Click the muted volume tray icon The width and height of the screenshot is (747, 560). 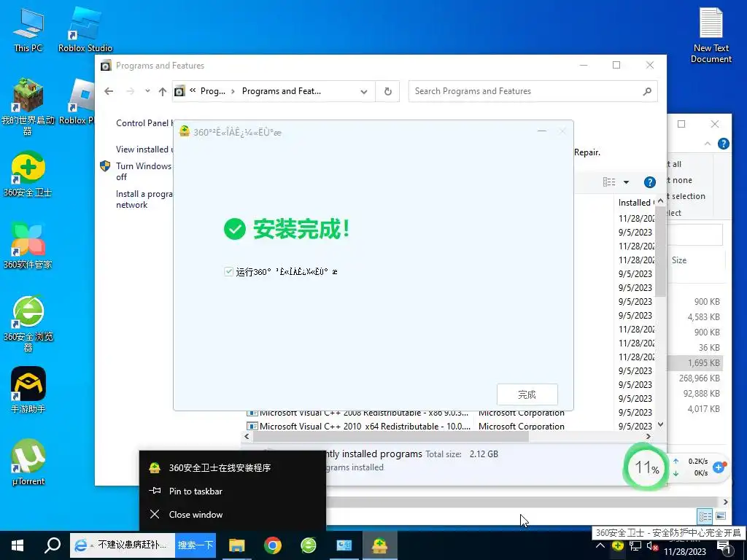[652, 546]
